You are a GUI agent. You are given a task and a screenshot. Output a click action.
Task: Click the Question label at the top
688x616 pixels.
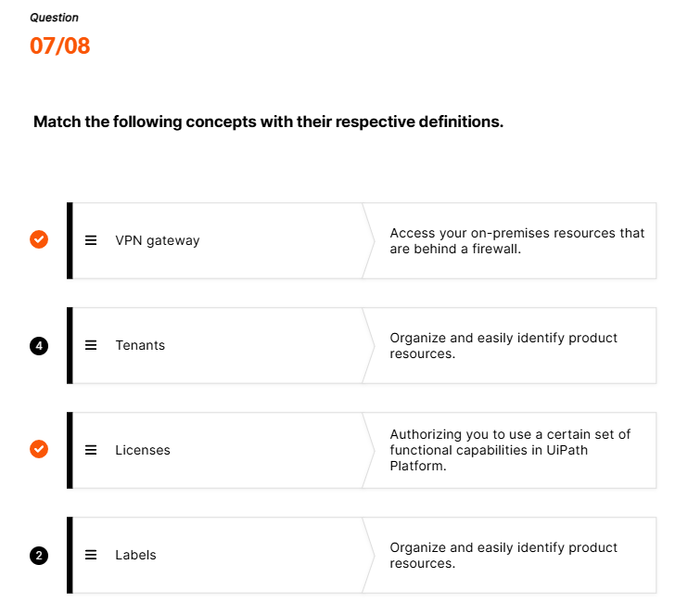(54, 18)
